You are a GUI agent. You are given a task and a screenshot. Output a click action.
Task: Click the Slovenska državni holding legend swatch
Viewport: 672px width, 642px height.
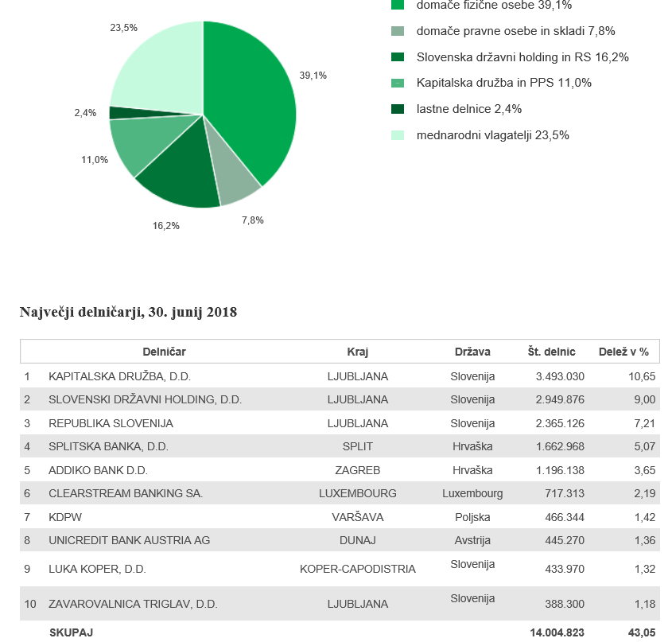click(398, 57)
